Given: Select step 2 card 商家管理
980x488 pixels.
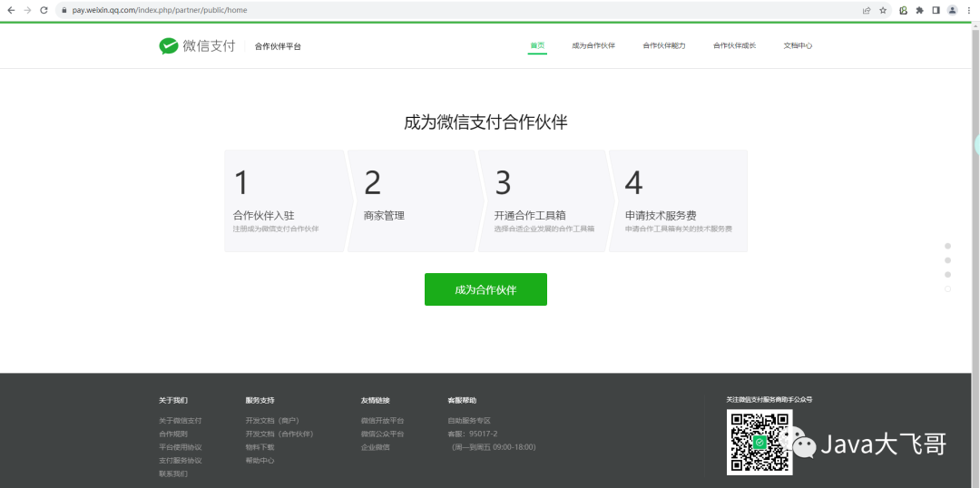Looking at the screenshot, I should 416,201.
